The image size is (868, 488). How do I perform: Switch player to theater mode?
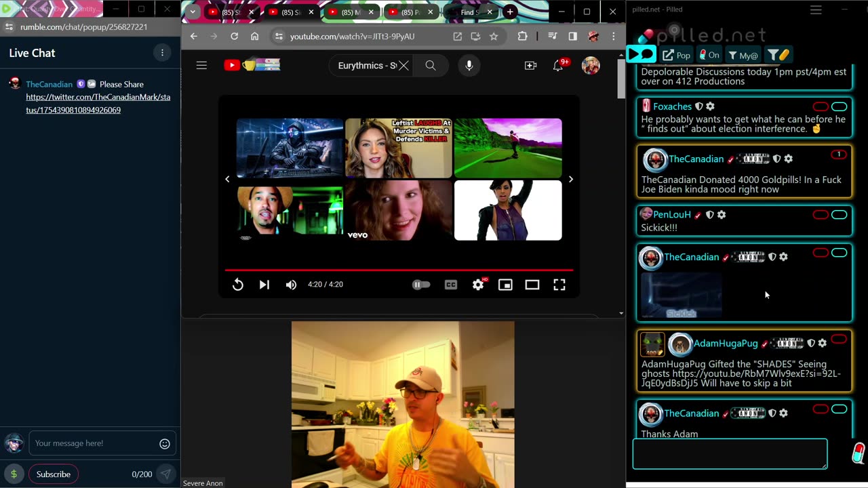point(532,285)
